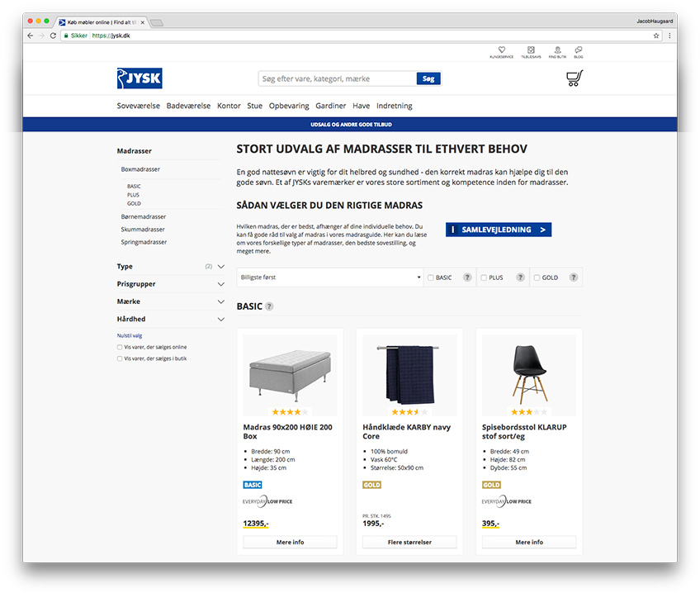This screenshot has width=700, height=593.
Task: Open the Samlevejledning guide
Action: pyautogui.click(x=499, y=230)
